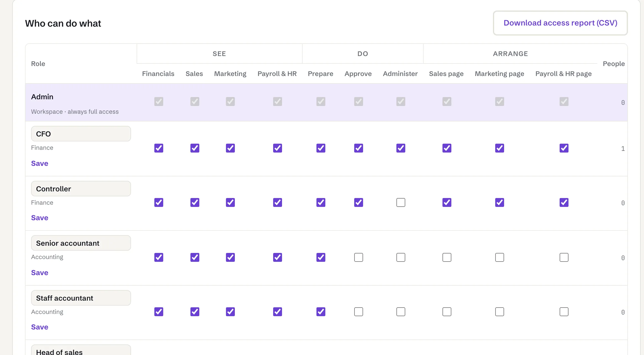Click the People column header
The image size is (644, 355).
click(614, 64)
